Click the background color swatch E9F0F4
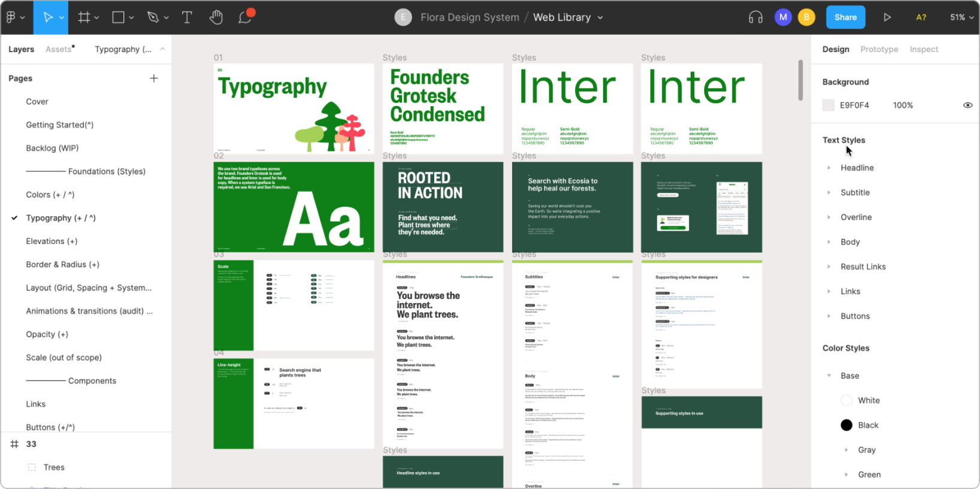The width and height of the screenshot is (980, 489). pyautogui.click(x=828, y=105)
